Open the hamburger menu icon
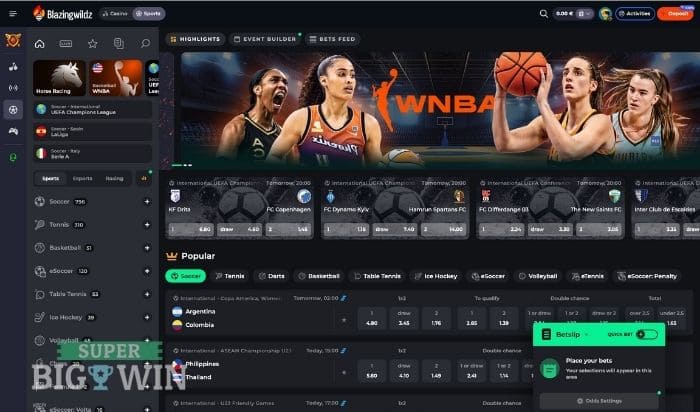Screen dimensions: 700x412 [x=13, y=13]
